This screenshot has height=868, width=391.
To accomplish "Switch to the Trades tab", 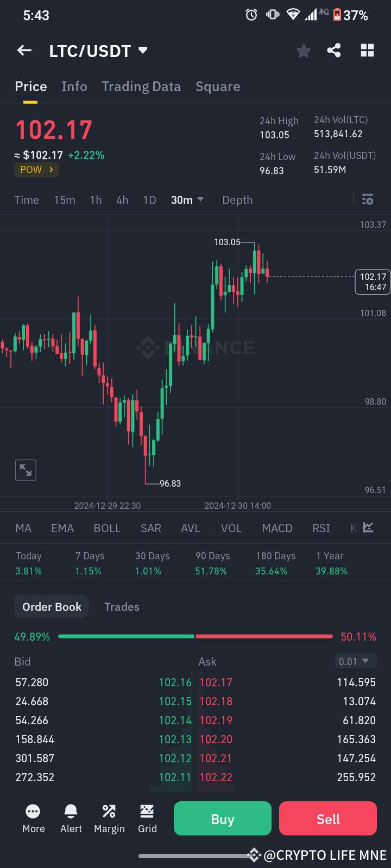I will pos(122,607).
